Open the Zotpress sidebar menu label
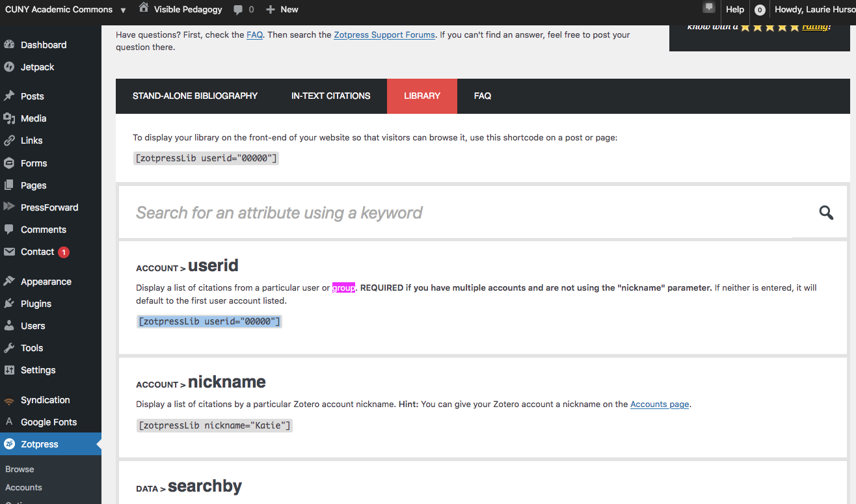 pyautogui.click(x=40, y=444)
